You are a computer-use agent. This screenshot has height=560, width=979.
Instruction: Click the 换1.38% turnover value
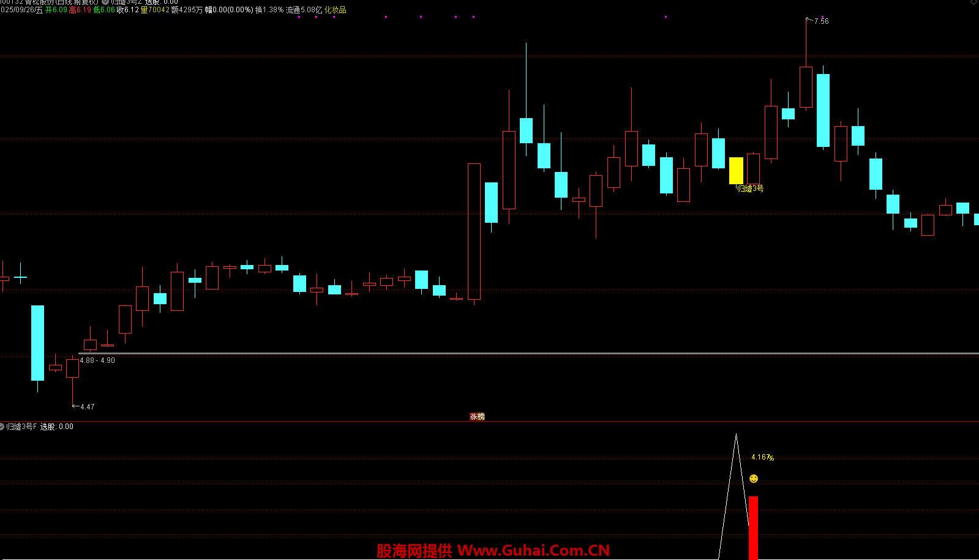tap(269, 10)
